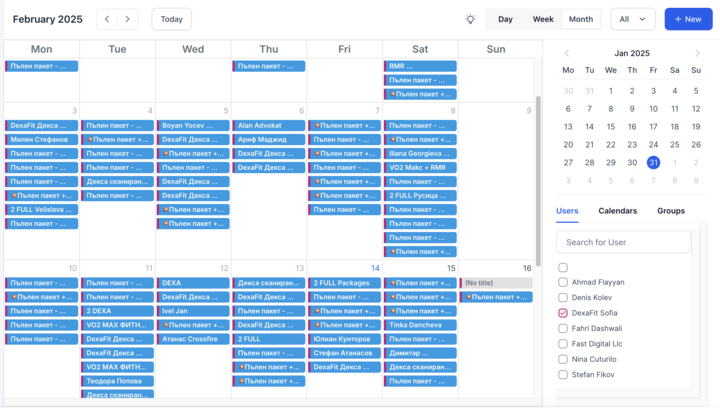This screenshot has width=720, height=408.
Task: Open the '(No title)' event on the 16th
Action: (496, 283)
